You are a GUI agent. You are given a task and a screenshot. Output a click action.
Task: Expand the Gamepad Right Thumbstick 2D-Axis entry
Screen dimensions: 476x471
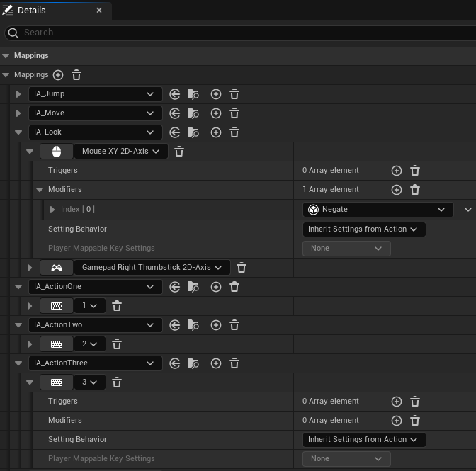click(30, 268)
